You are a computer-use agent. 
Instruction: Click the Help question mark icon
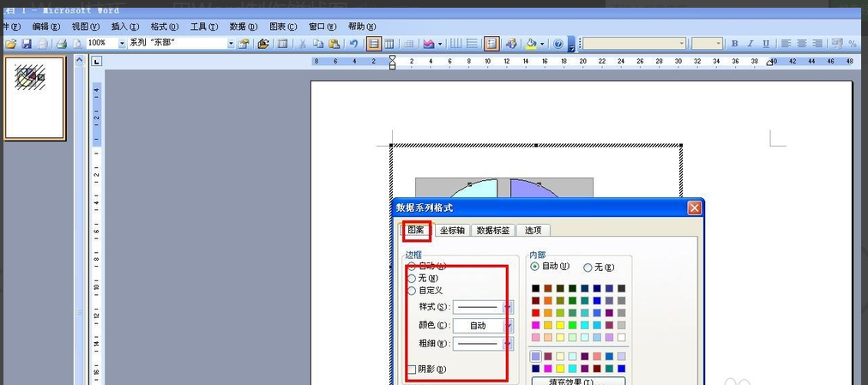558,44
